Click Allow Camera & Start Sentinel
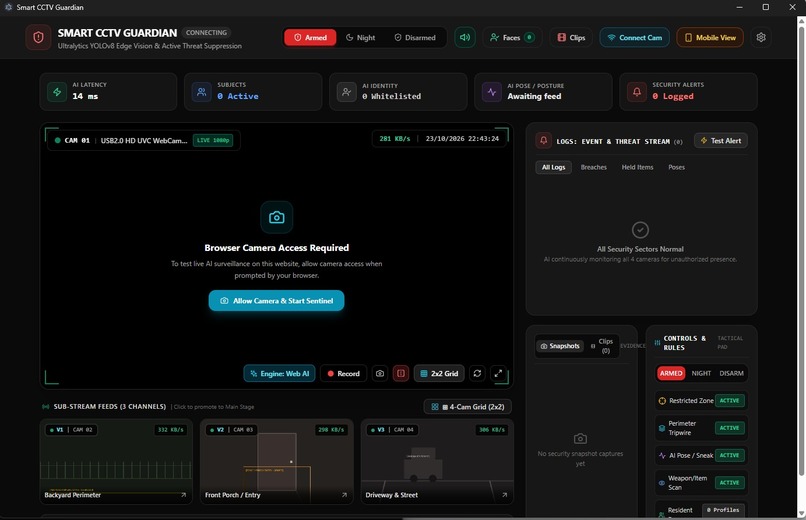This screenshot has height=520, width=806. [277, 301]
